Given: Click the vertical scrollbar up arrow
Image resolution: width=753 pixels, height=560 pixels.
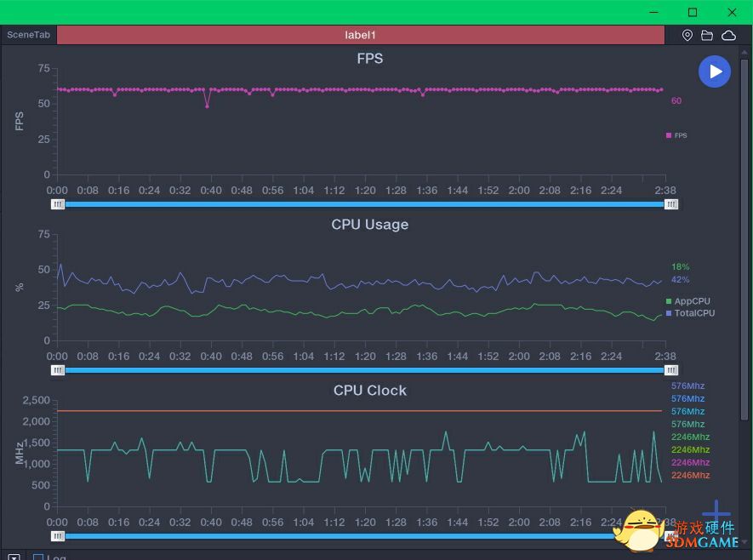Looking at the screenshot, I should [x=746, y=52].
